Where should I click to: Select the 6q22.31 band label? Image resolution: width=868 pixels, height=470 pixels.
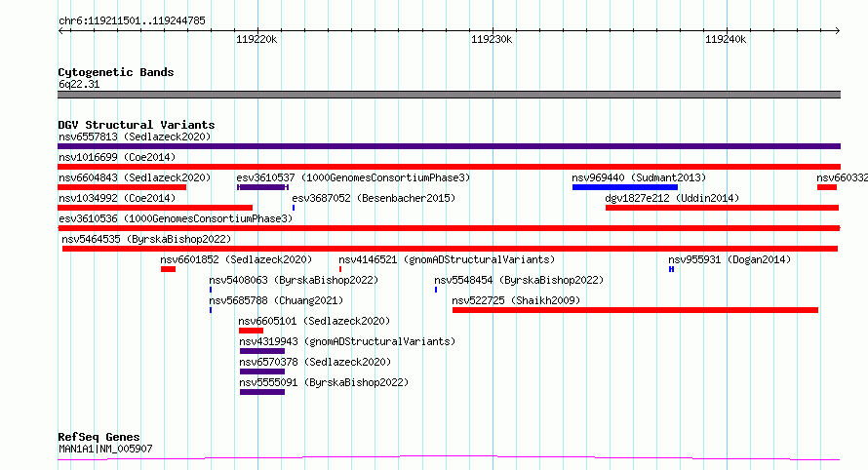click(79, 84)
